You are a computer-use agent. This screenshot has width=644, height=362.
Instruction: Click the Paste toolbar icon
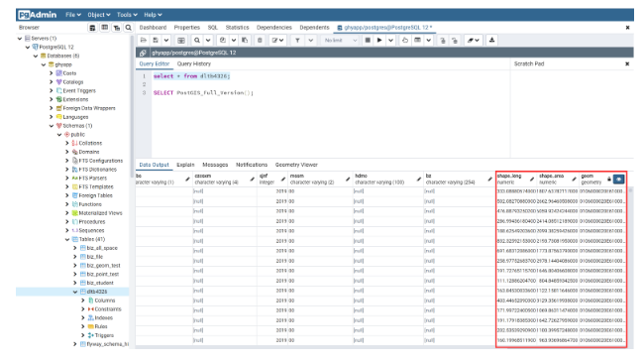(245, 41)
